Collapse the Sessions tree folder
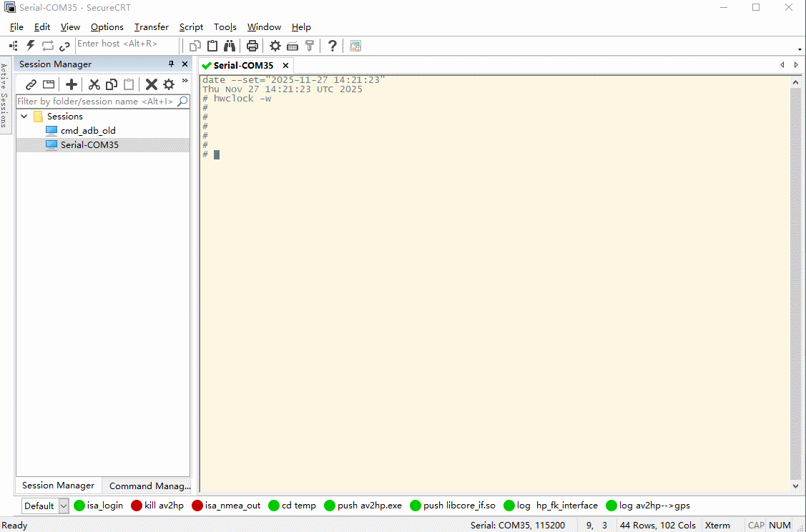This screenshot has width=806, height=532. 24,116
